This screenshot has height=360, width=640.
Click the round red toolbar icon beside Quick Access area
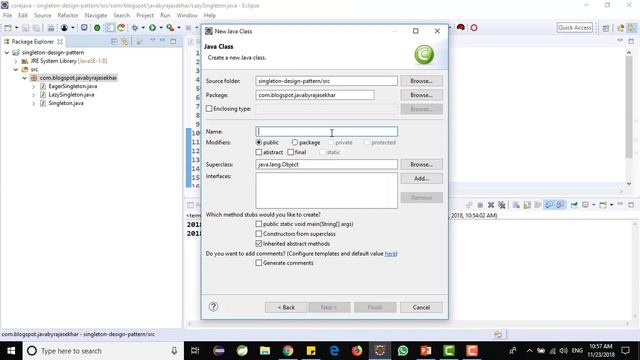click(461, 27)
